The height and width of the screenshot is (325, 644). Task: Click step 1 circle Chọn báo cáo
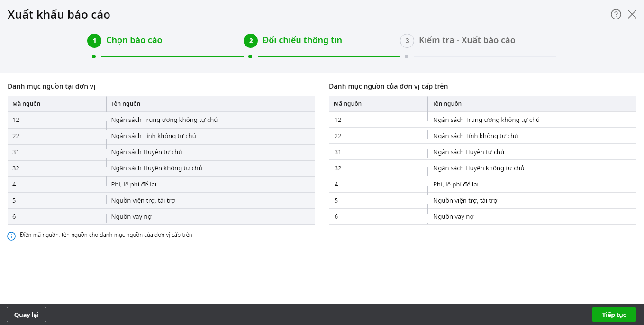pyautogui.click(x=94, y=41)
